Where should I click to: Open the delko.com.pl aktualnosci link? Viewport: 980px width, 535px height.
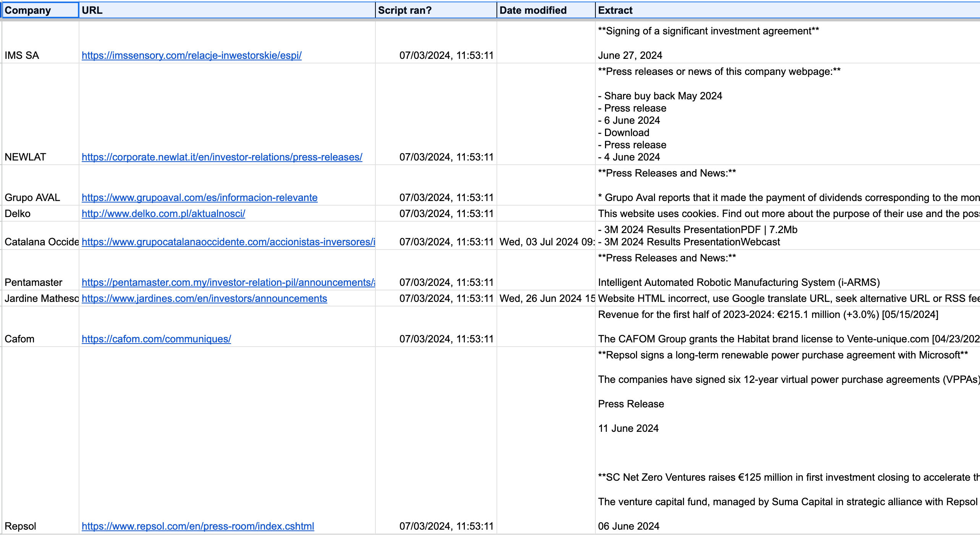[x=163, y=214]
